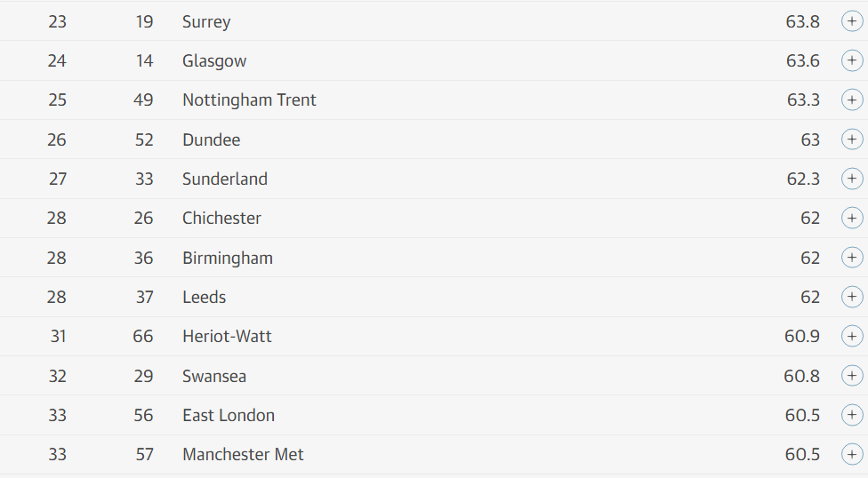
Task: Click Swansea's score of 60.8
Action: [x=801, y=376]
